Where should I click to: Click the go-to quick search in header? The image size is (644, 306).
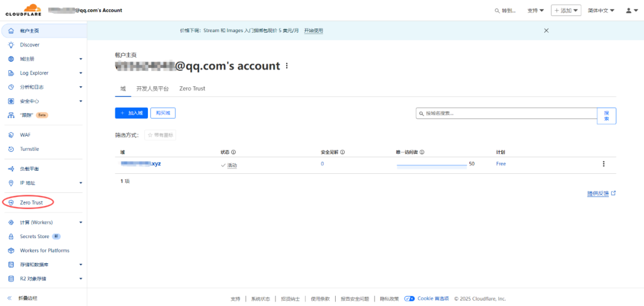click(506, 11)
